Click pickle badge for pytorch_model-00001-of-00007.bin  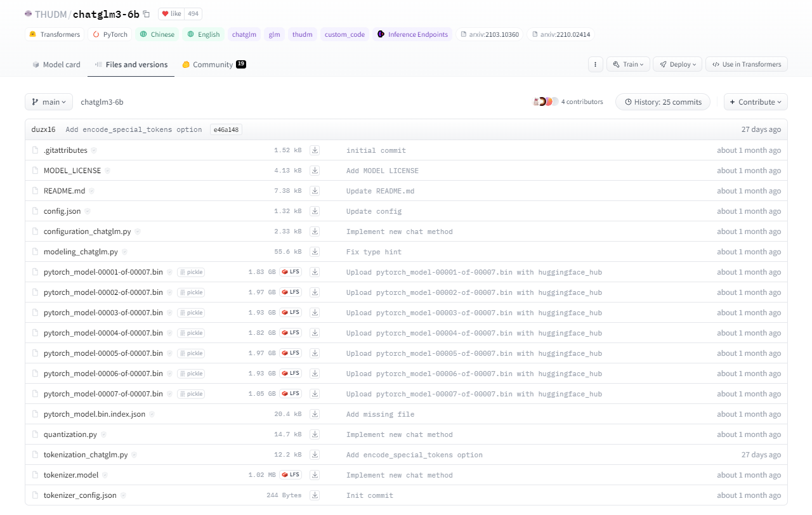point(191,272)
